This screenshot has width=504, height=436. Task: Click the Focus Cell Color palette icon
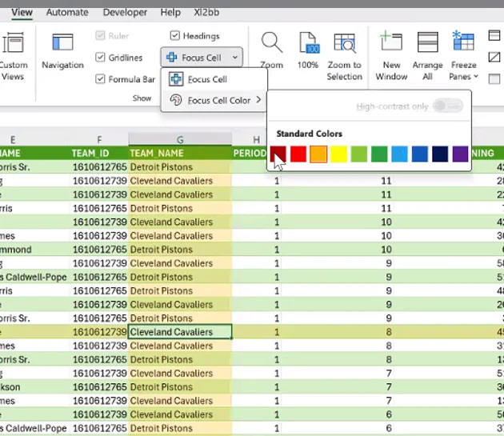pyautogui.click(x=176, y=100)
